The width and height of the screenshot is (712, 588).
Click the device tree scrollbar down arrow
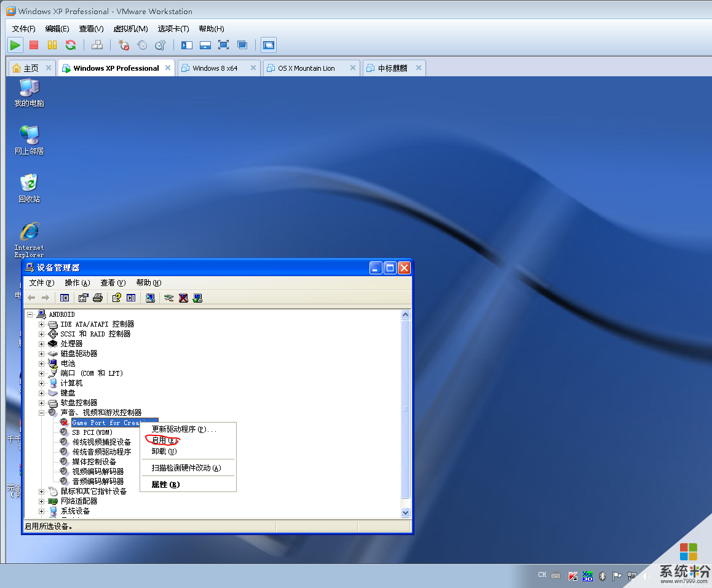[x=405, y=512]
